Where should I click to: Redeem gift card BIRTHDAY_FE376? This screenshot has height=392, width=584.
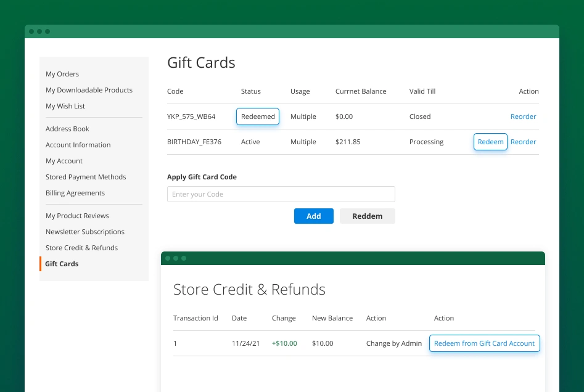coord(490,142)
